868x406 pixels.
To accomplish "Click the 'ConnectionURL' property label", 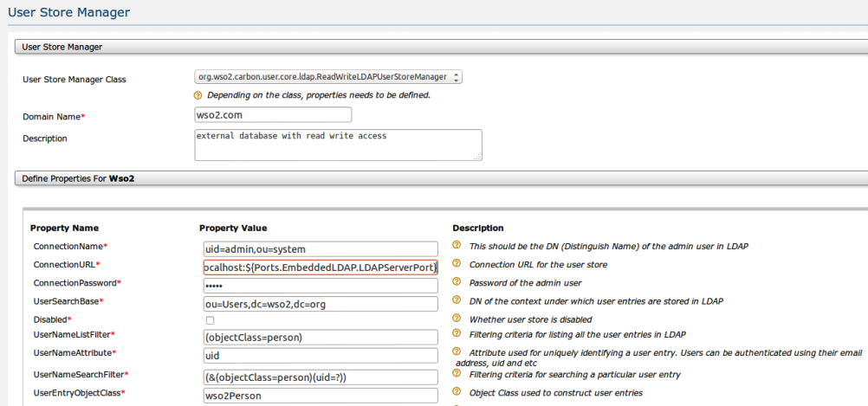I will pyautogui.click(x=64, y=264).
